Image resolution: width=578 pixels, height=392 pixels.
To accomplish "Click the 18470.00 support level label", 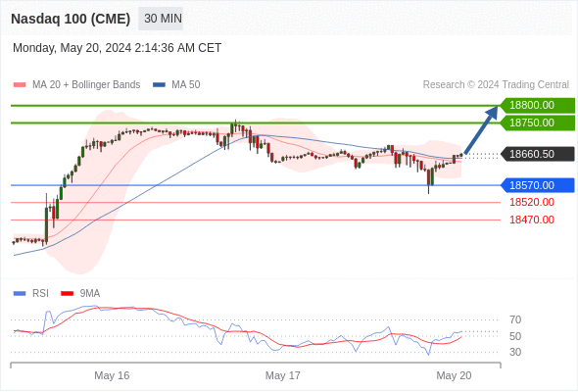I will 532,220.
